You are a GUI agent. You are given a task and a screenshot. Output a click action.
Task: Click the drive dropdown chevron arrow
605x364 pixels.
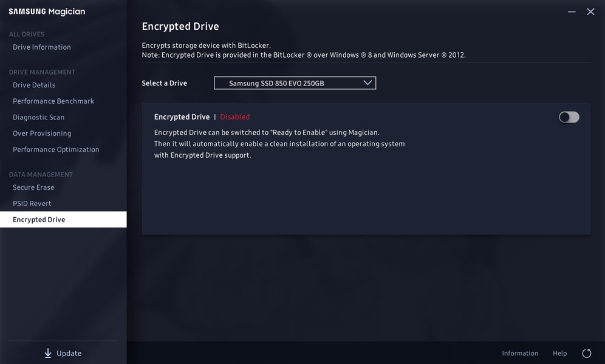(x=367, y=83)
